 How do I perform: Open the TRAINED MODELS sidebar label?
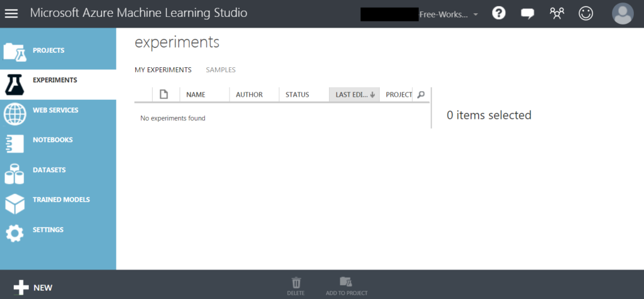click(61, 199)
